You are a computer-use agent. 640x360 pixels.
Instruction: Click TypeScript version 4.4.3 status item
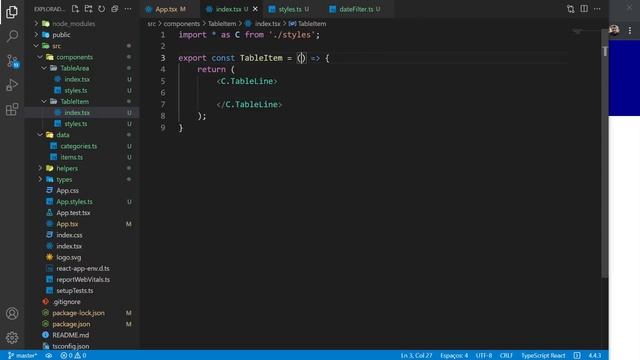[595, 356]
